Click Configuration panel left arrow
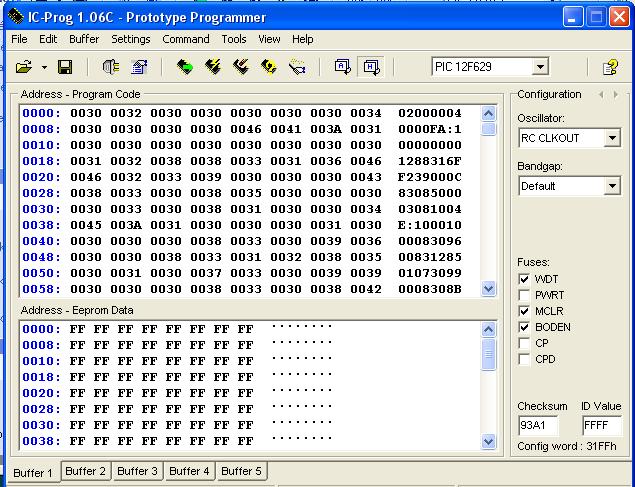 tap(601, 95)
